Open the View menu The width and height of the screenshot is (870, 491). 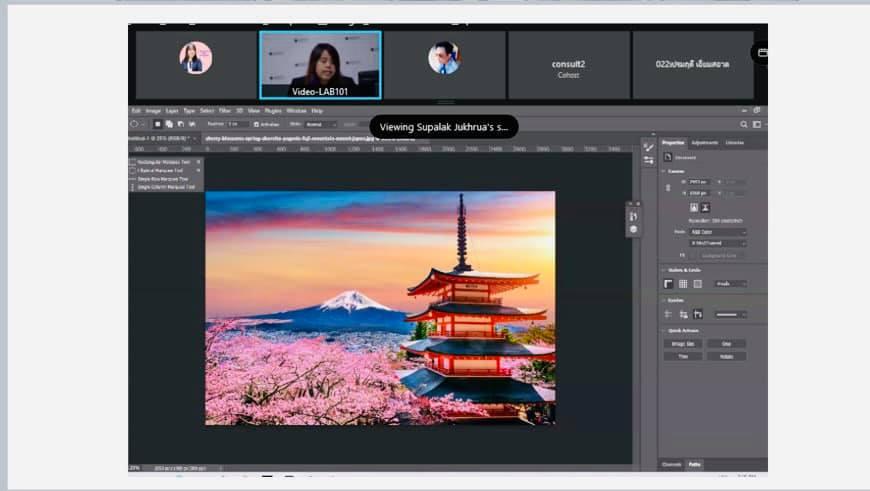(x=254, y=111)
